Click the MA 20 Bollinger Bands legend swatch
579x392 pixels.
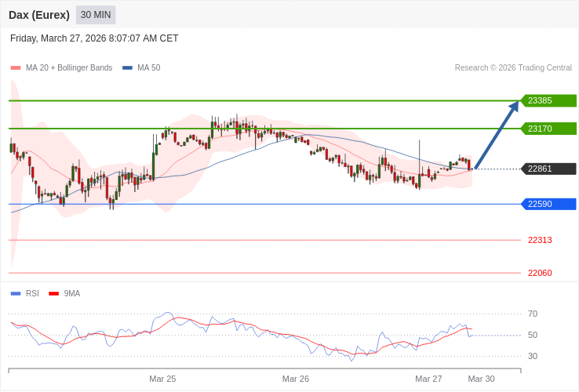(16, 68)
